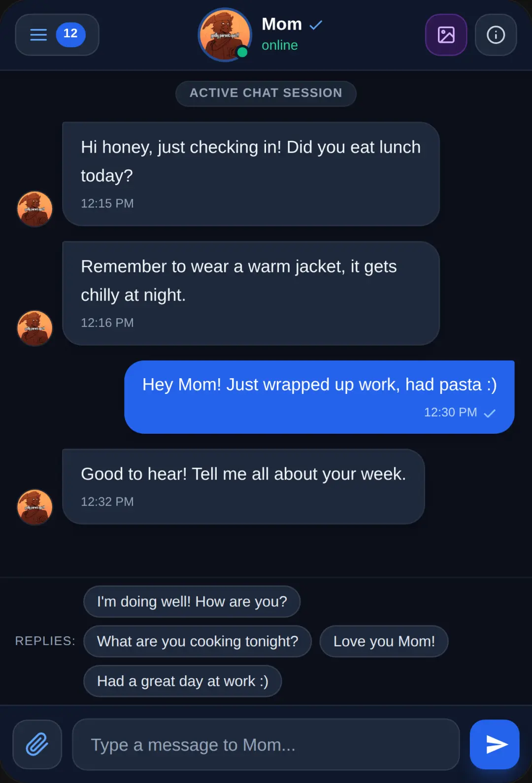Select reply "What are you cooking tonight?"
532x783 pixels.
point(198,641)
